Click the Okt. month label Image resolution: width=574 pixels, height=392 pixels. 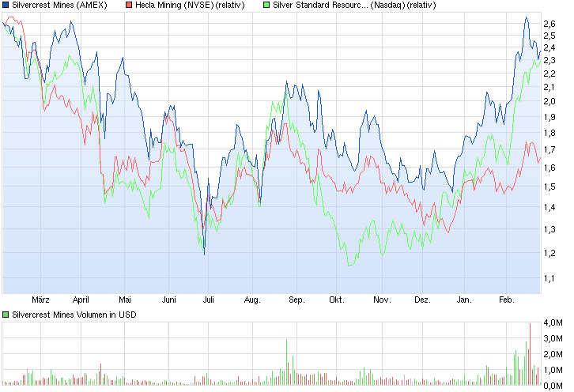(x=337, y=300)
